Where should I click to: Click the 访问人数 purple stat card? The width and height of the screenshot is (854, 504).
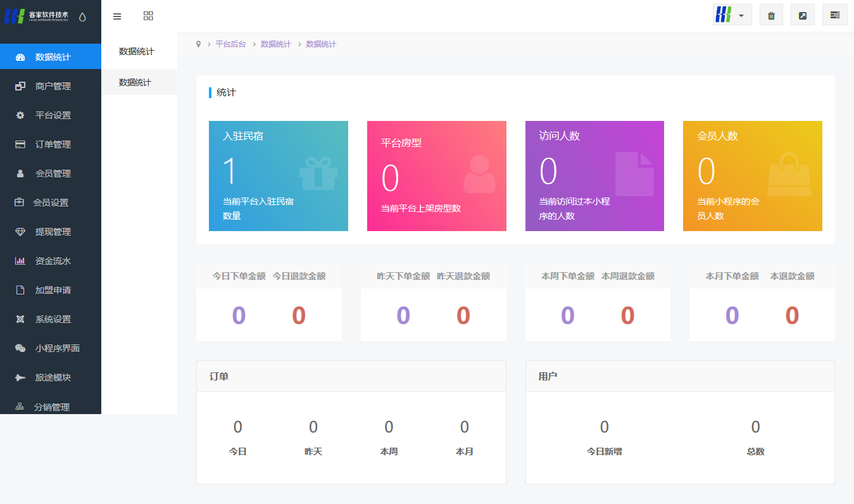click(x=594, y=176)
